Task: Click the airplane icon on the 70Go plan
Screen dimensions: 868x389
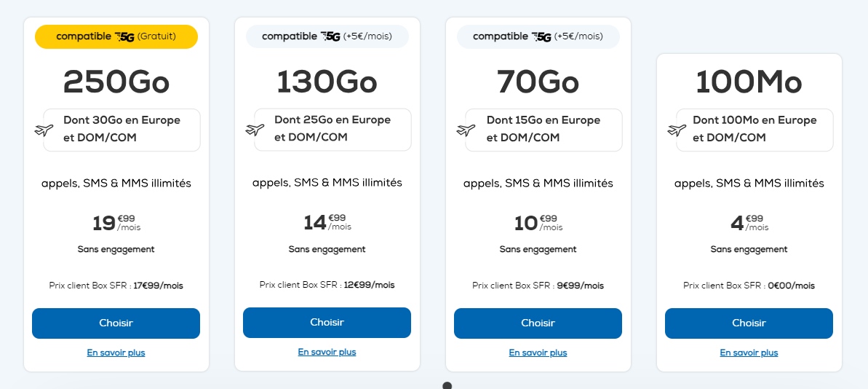Action: tap(466, 130)
